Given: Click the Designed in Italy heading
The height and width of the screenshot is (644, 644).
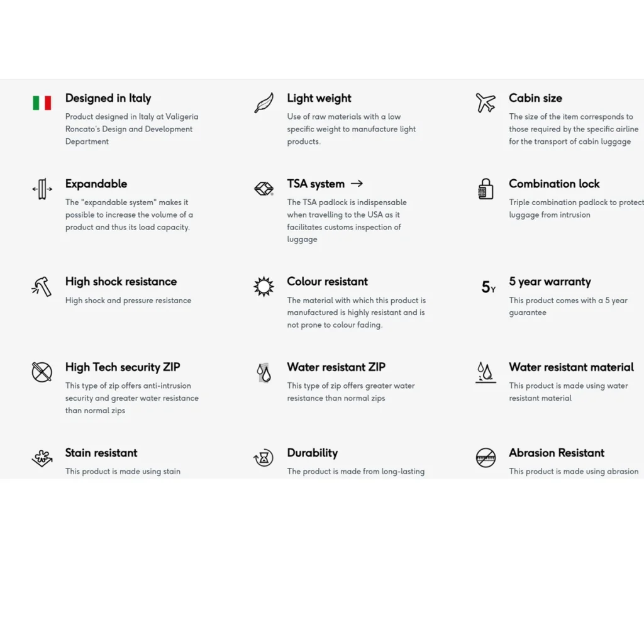Looking at the screenshot, I should [108, 98].
